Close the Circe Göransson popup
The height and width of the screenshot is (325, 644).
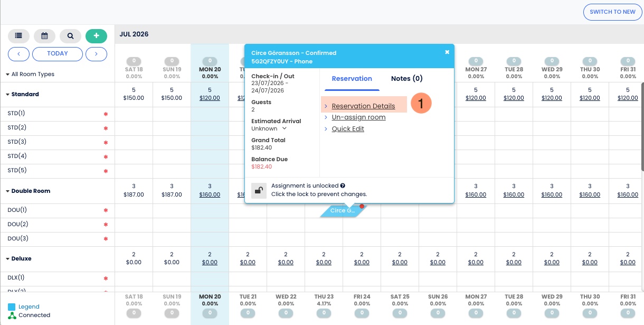(x=447, y=52)
